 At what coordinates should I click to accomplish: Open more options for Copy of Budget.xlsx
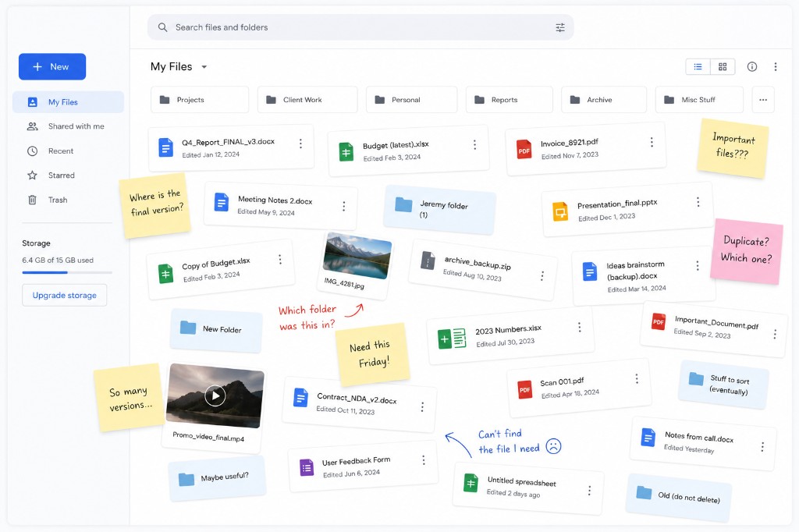(x=280, y=260)
